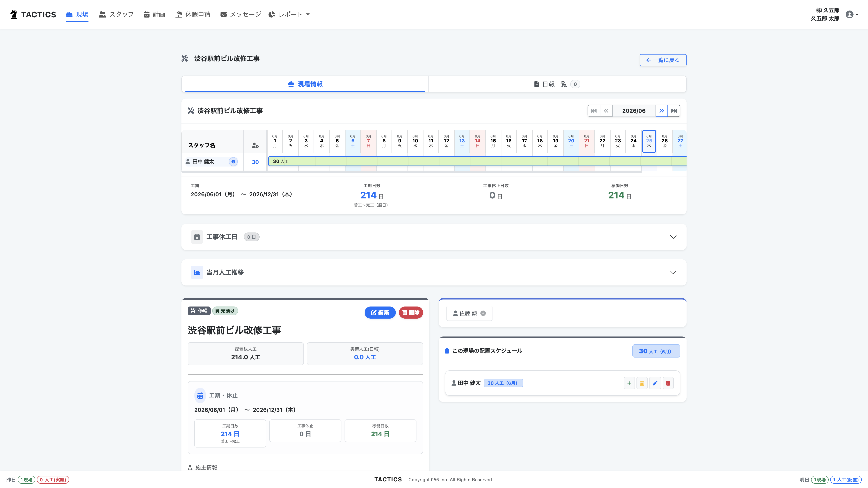868x488 pixels.
Task: Select the June 25 date column header
Action: [649, 141]
